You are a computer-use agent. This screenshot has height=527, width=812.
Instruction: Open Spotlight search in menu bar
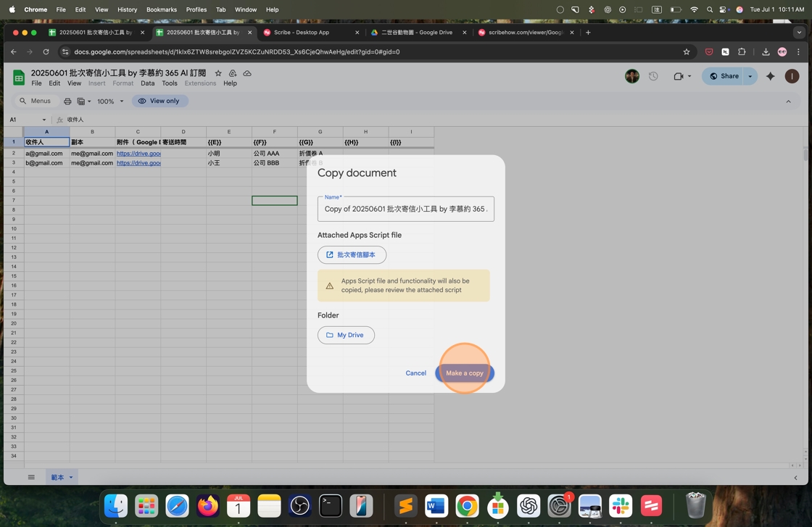(710, 9)
